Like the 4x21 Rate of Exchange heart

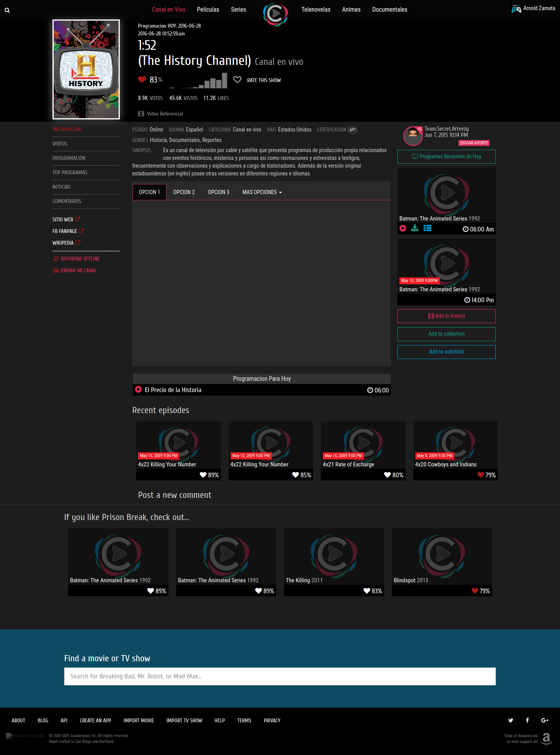pos(387,475)
